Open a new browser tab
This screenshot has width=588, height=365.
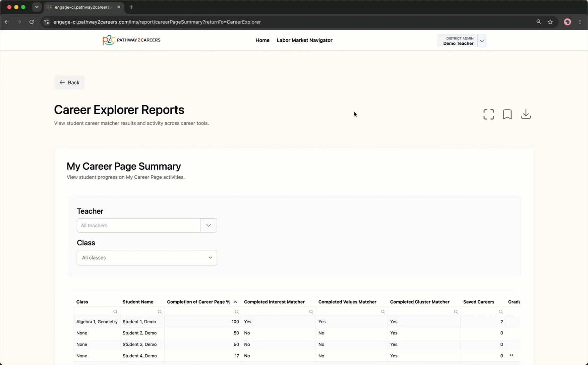coord(131,7)
